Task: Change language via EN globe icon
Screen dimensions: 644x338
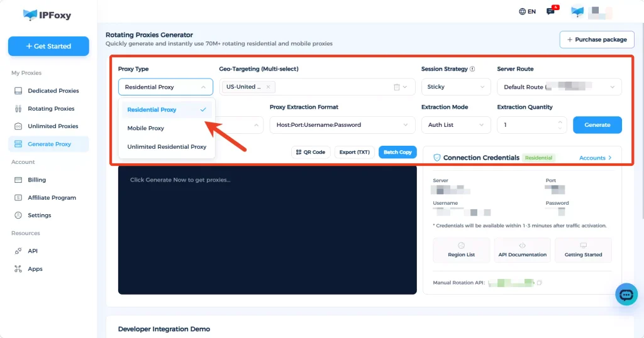Action: point(527,11)
